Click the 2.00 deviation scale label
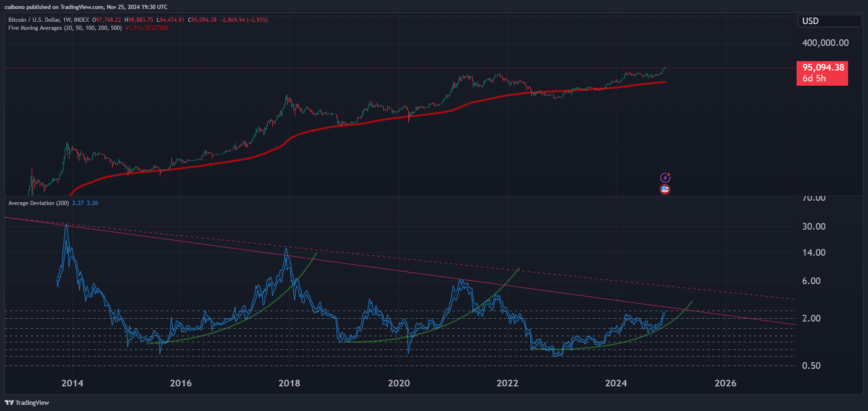868x411 pixels. point(811,318)
